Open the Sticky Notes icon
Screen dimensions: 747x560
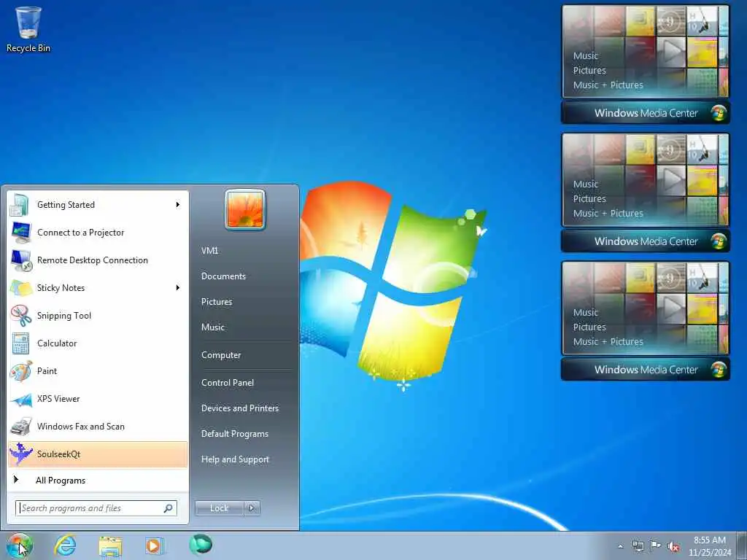pyautogui.click(x=20, y=288)
